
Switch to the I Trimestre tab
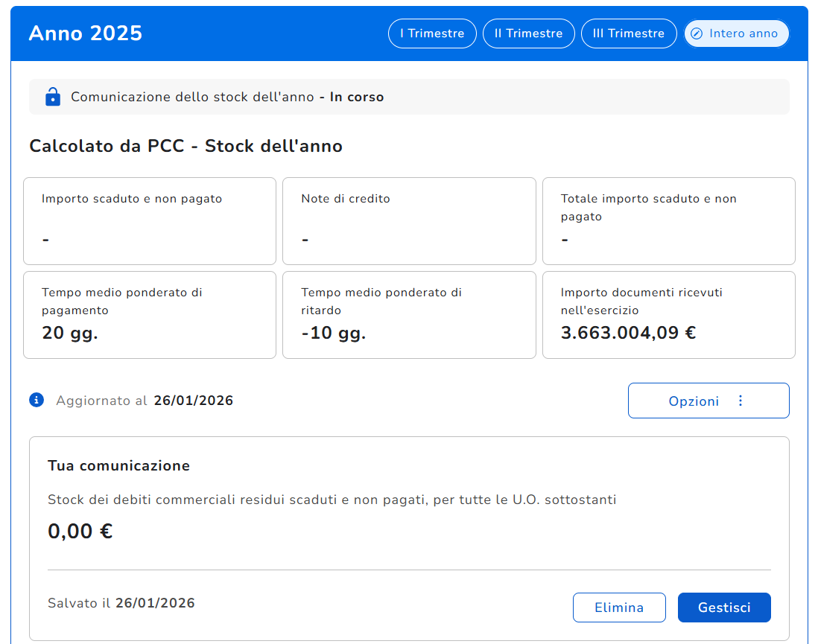(x=432, y=34)
